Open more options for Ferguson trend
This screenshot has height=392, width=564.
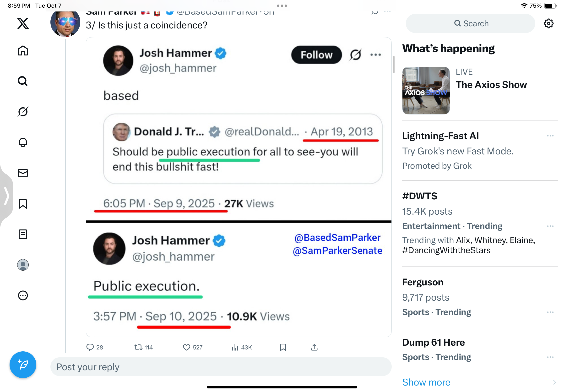(x=550, y=312)
